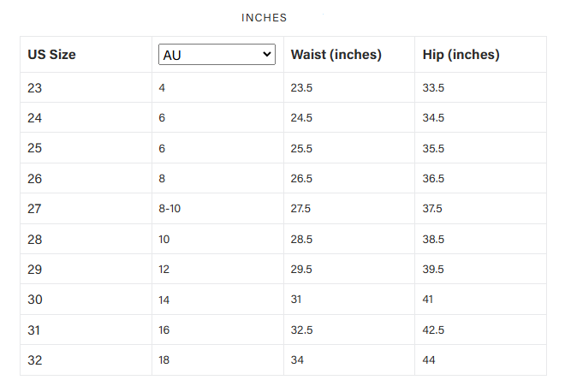The image size is (565, 392).
Task: Click the AU size 8-10 cell
Action: pyautogui.click(x=169, y=208)
